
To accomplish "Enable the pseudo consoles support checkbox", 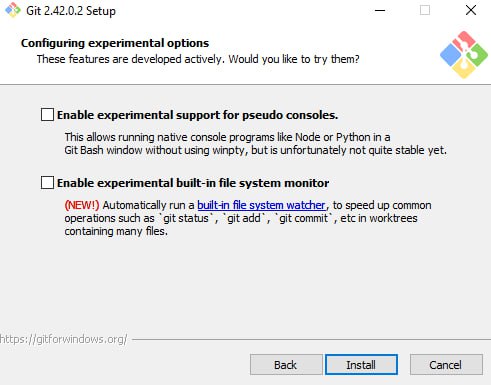I will 47,114.
